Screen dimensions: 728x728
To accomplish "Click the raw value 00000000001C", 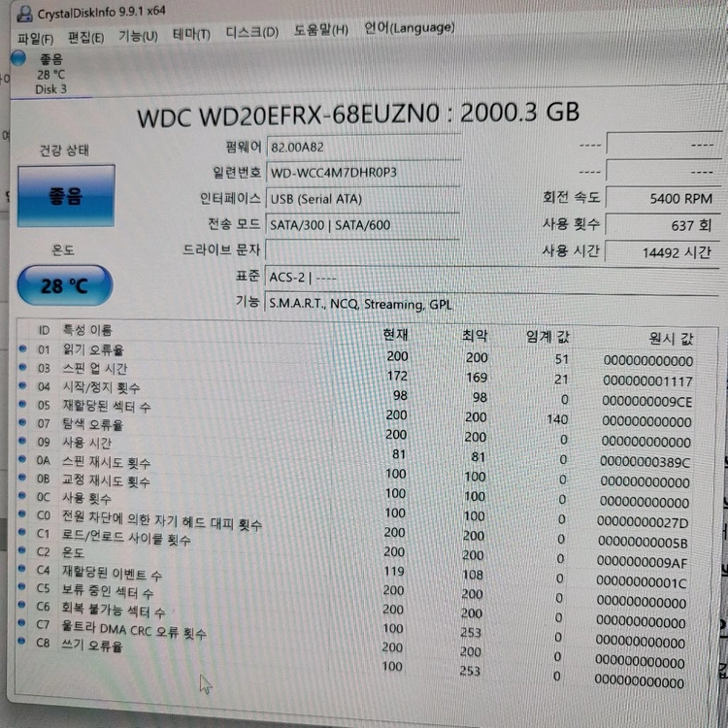I will coord(642,582).
